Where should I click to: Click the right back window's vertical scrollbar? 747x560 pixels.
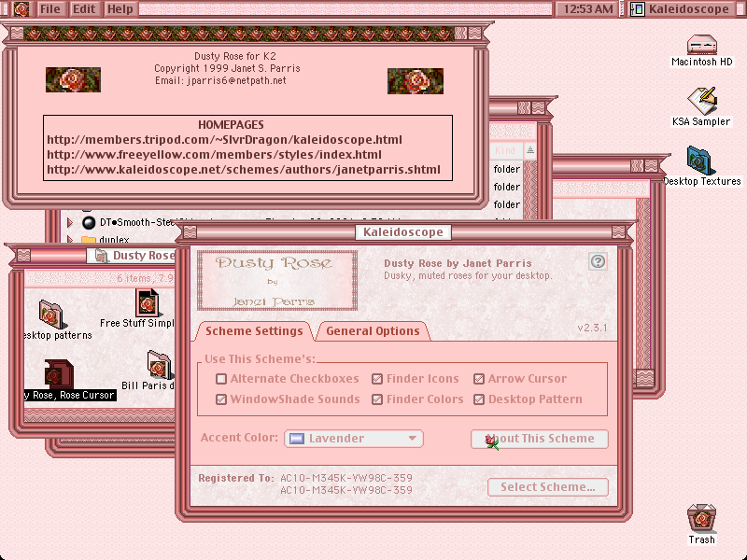coord(643,285)
